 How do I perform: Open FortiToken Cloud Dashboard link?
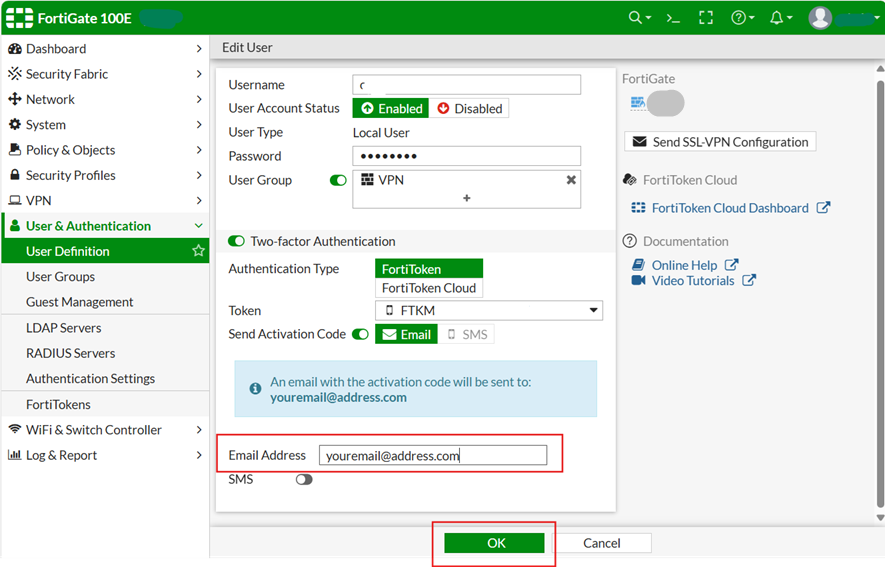click(730, 208)
